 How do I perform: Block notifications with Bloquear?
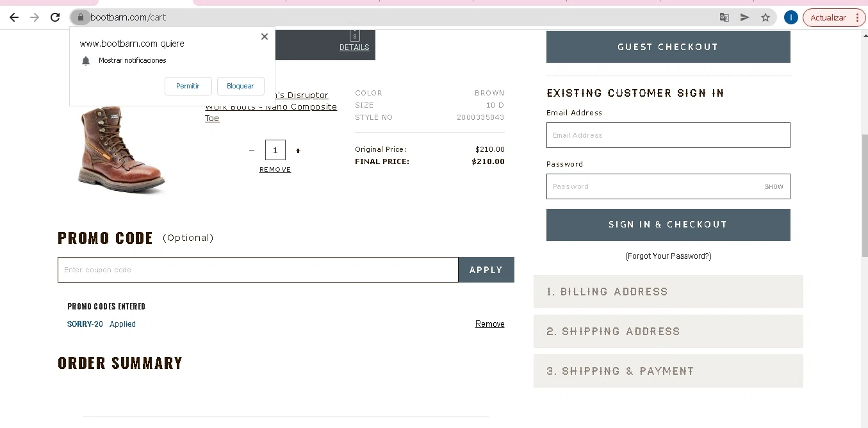pyautogui.click(x=240, y=86)
